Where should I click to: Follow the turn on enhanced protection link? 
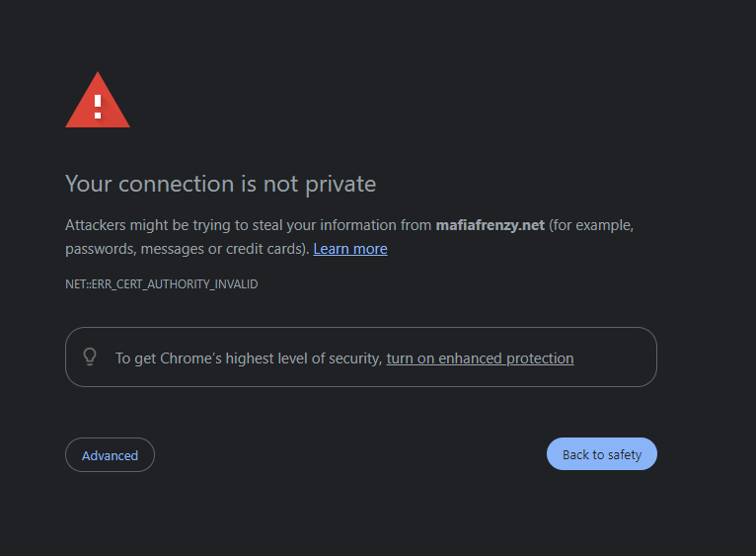tap(480, 358)
